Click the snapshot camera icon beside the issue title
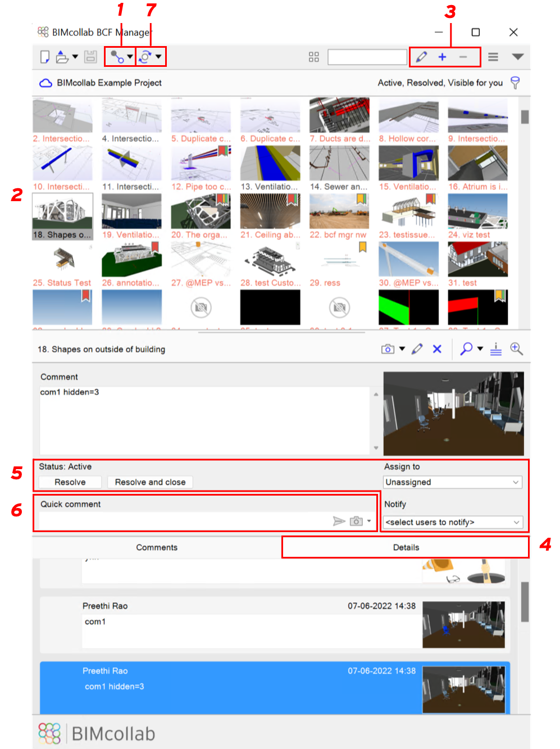The height and width of the screenshot is (749, 560). [x=388, y=349]
